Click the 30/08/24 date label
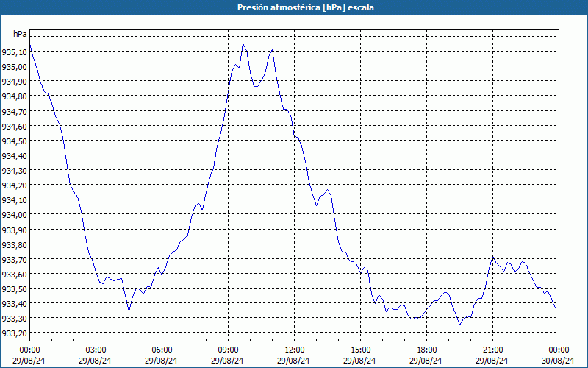Image resolution: width=588 pixels, height=368 pixels. [x=558, y=361]
